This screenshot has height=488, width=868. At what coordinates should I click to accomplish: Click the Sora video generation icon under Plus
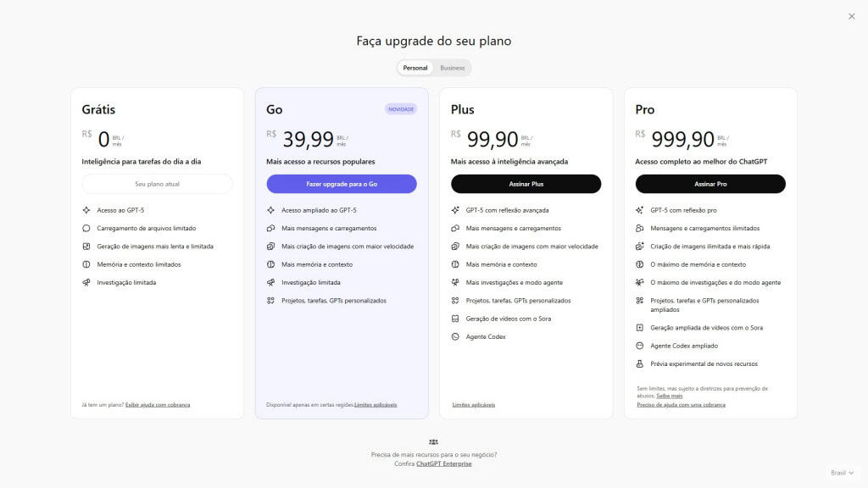tap(453, 318)
